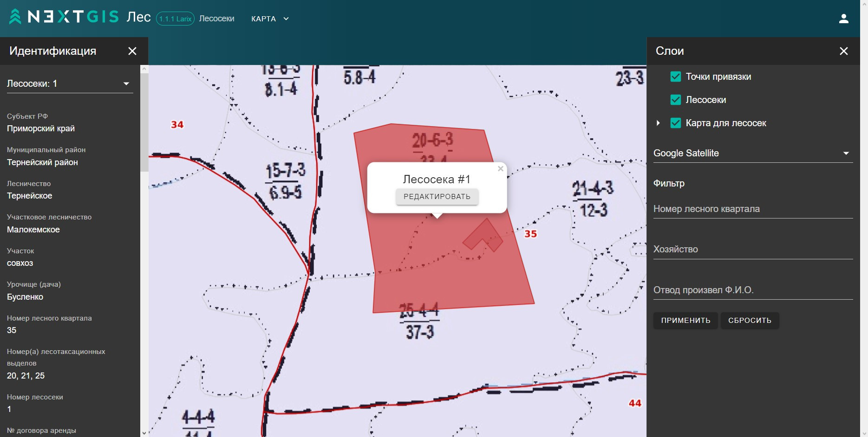The height and width of the screenshot is (437, 868).
Task: Dismiss the Лесосека #1 popup
Action: 500,169
